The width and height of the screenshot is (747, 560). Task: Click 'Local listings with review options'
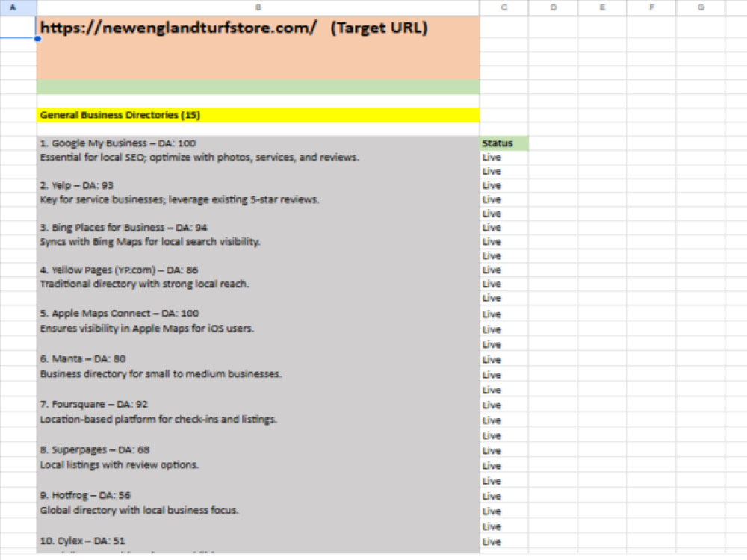(119, 464)
